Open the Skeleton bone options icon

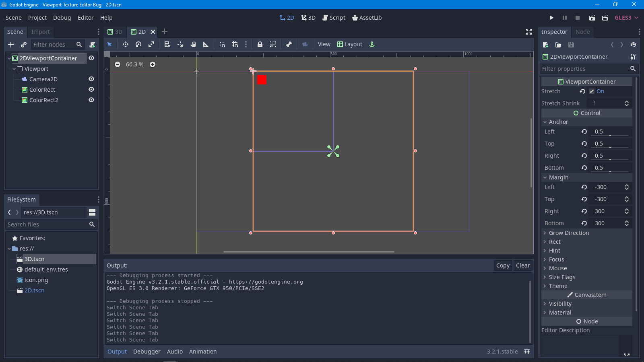coord(289,44)
